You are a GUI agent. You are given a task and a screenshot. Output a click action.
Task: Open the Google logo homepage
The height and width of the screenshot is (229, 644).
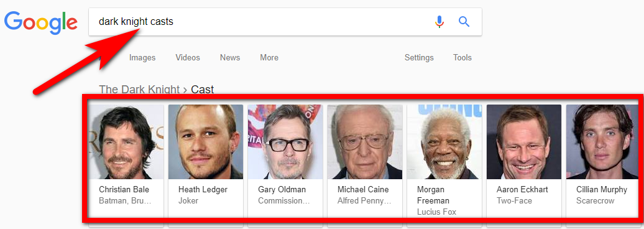pyautogui.click(x=40, y=23)
